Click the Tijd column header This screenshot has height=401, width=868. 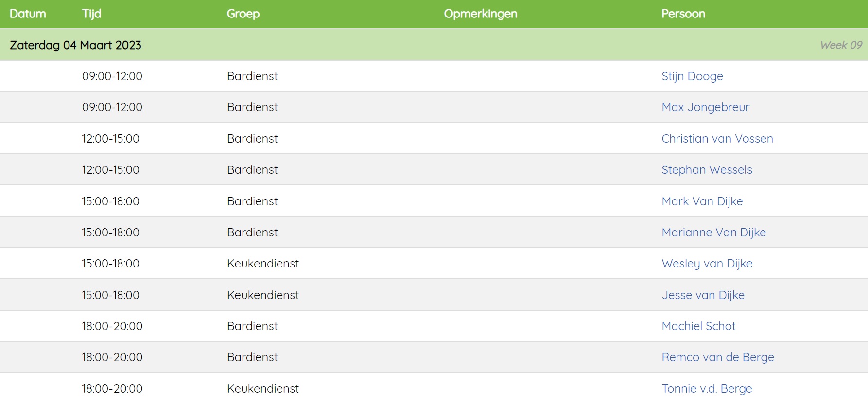(x=91, y=14)
